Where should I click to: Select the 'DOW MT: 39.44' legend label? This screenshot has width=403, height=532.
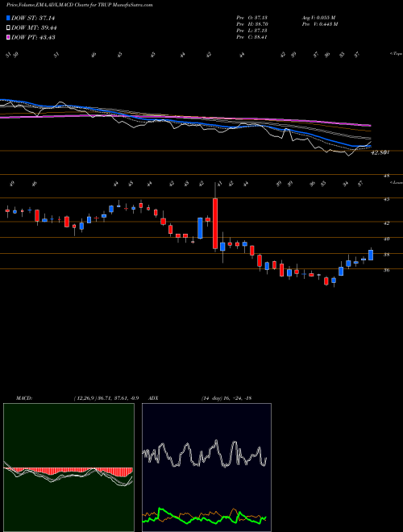pos(34,28)
